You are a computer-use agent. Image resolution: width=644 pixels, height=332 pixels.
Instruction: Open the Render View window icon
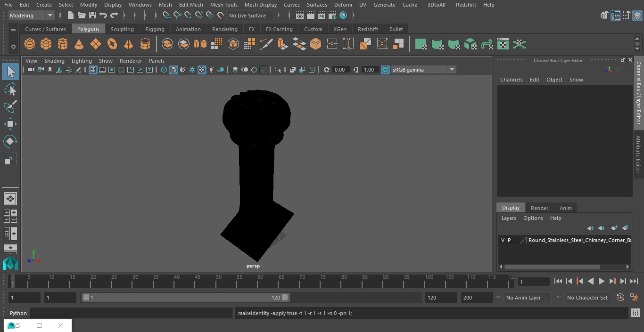tap(300, 16)
